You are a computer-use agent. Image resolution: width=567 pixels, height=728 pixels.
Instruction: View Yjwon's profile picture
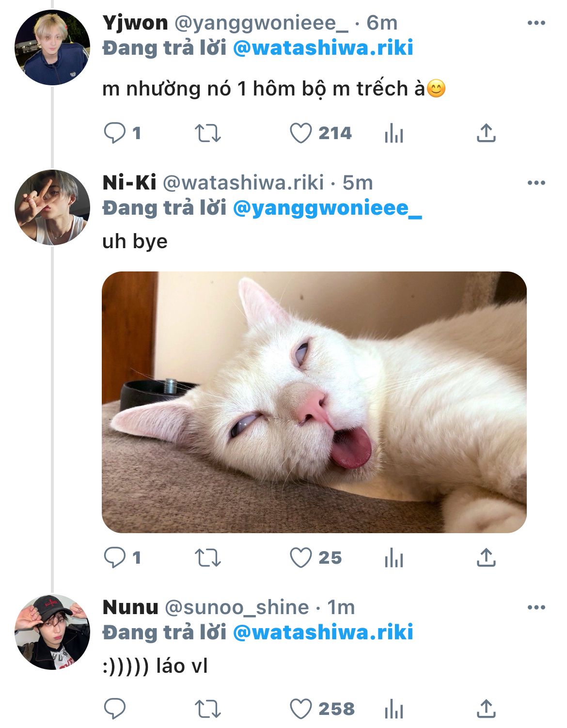52,47
